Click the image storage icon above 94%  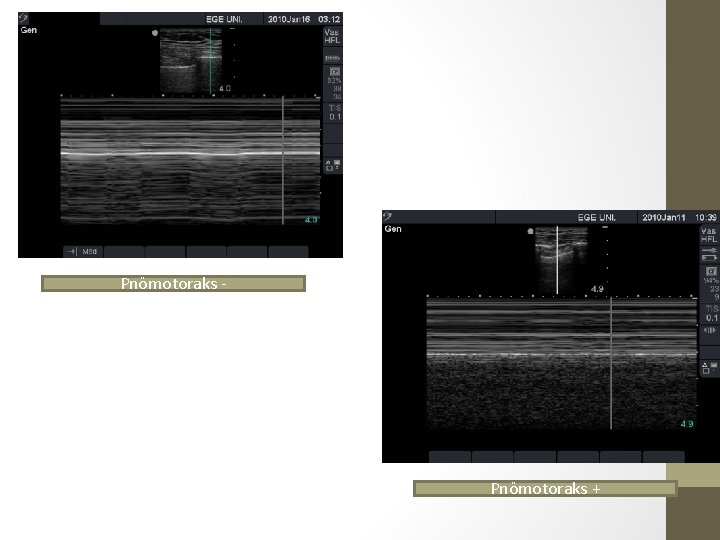tap(711, 271)
